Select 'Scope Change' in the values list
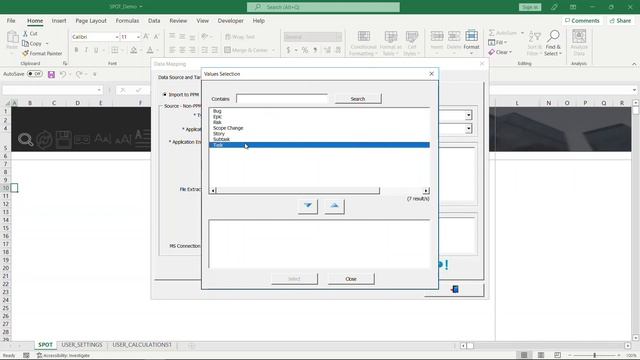The image size is (640, 360). [x=228, y=128]
